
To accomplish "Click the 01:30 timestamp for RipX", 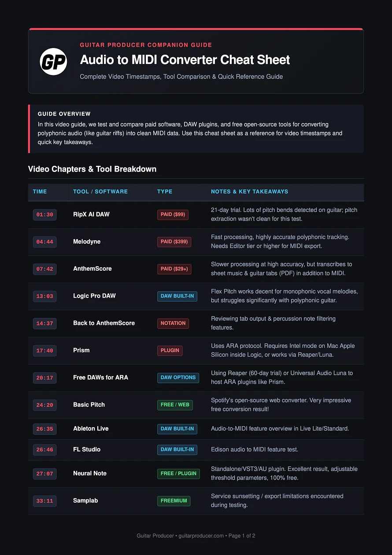I will (x=44, y=215).
